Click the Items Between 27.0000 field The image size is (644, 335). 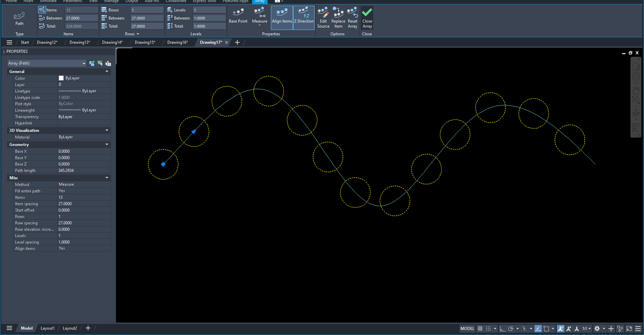point(81,18)
